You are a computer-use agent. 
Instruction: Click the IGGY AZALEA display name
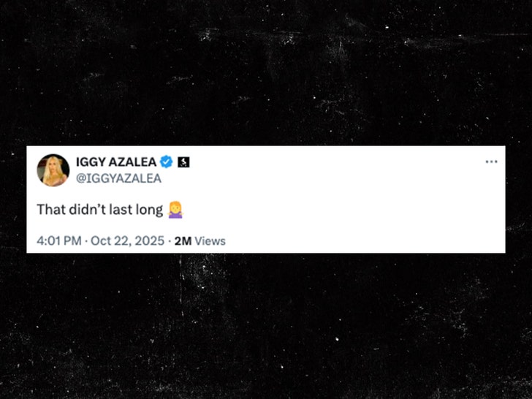116,162
